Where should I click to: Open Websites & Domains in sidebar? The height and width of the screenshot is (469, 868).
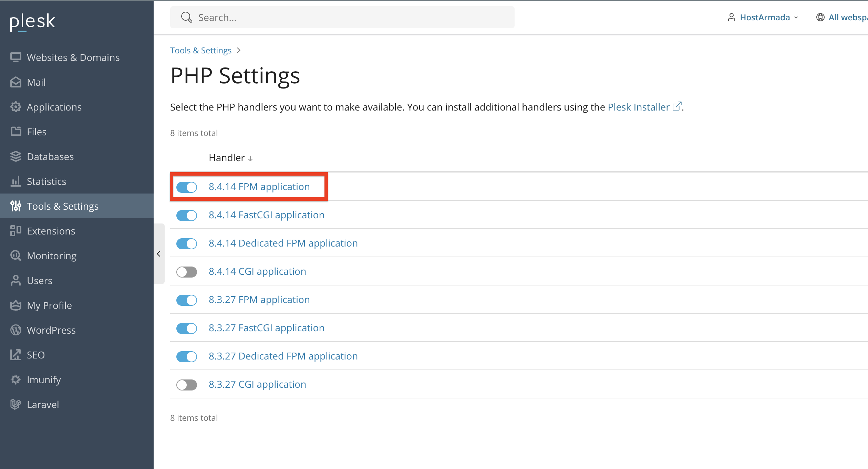tap(77, 57)
